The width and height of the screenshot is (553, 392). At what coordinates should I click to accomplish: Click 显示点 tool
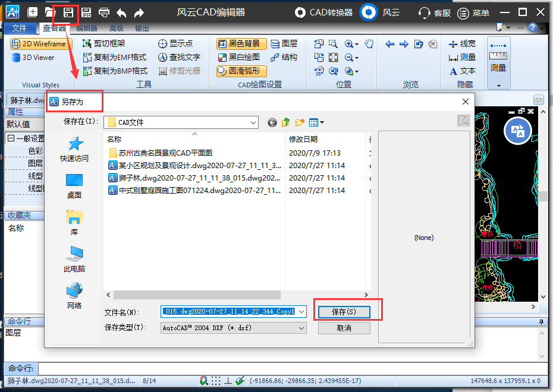click(175, 43)
